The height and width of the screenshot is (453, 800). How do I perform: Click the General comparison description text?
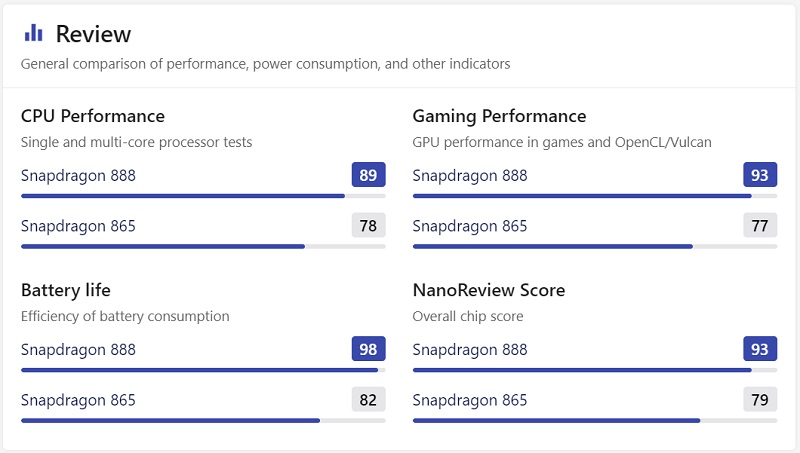[265, 64]
